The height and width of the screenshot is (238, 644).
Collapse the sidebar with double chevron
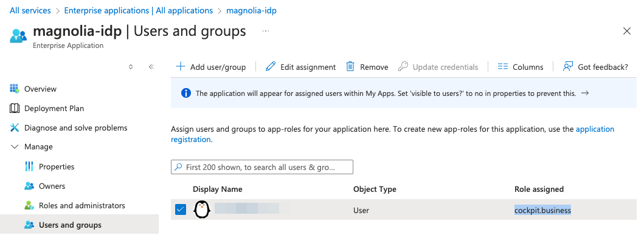(151, 67)
